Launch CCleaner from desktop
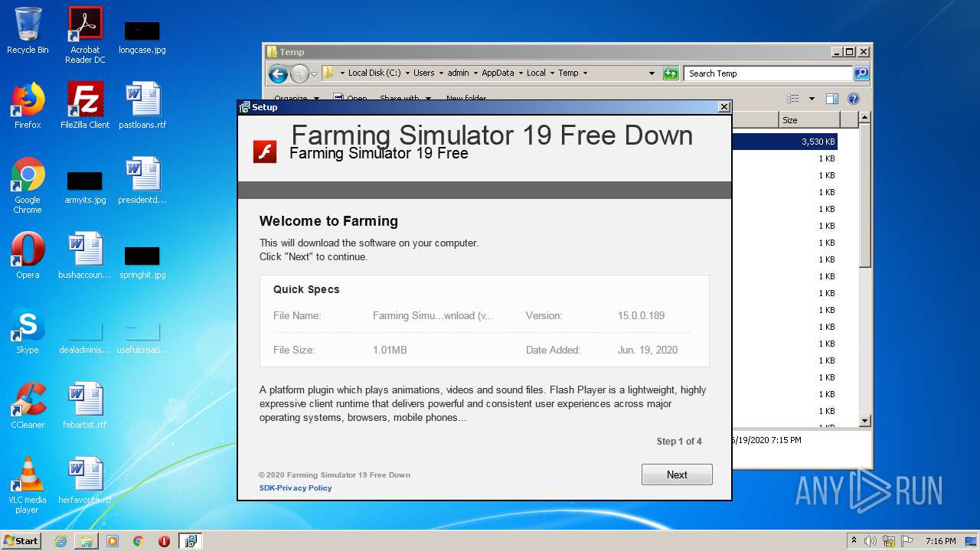 [x=28, y=406]
